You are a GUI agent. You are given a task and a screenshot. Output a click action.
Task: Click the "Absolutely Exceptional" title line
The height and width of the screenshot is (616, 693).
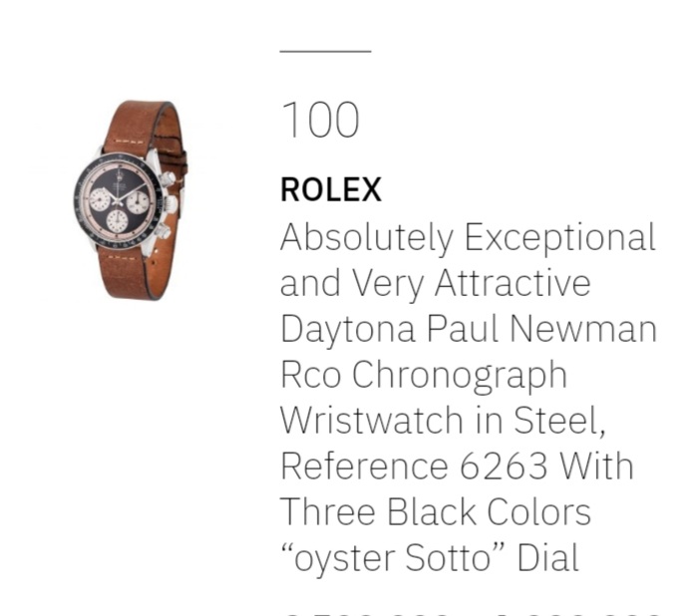pos(468,237)
